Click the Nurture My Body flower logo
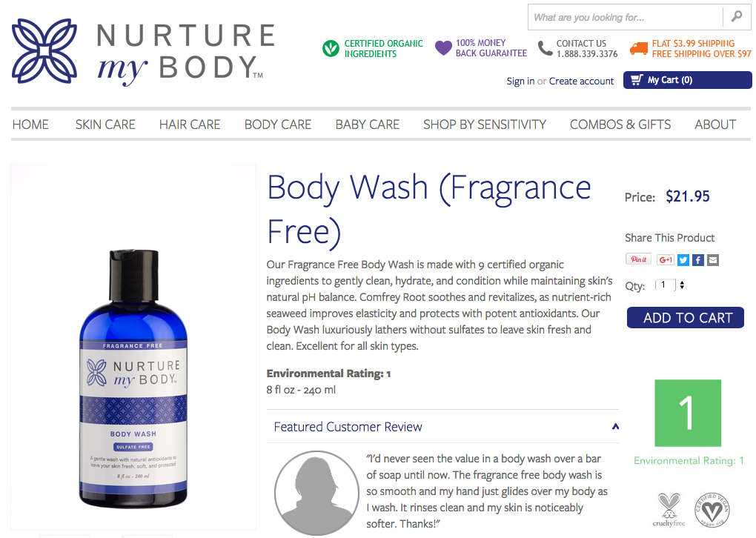The image size is (756, 538). click(x=44, y=50)
